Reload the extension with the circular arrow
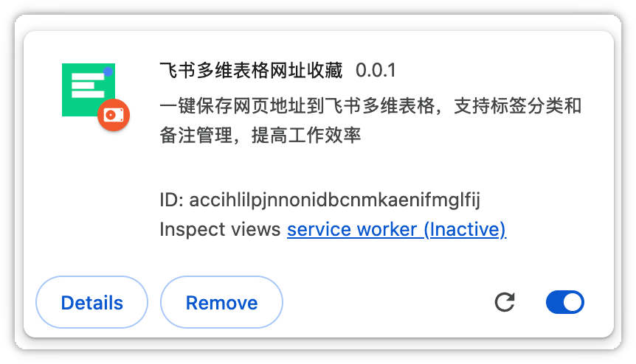The image size is (636, 364). [505, 302]
